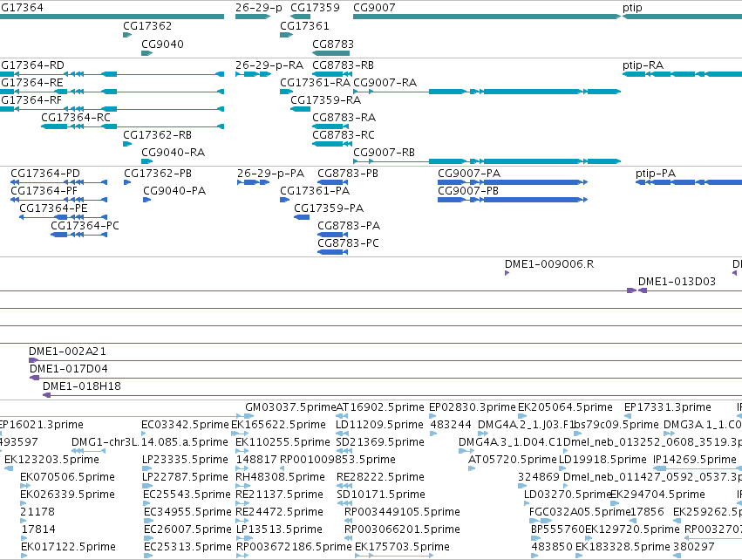Click transcript CG17361-RA label
742x560 pixels.
[x=315, y=82]
